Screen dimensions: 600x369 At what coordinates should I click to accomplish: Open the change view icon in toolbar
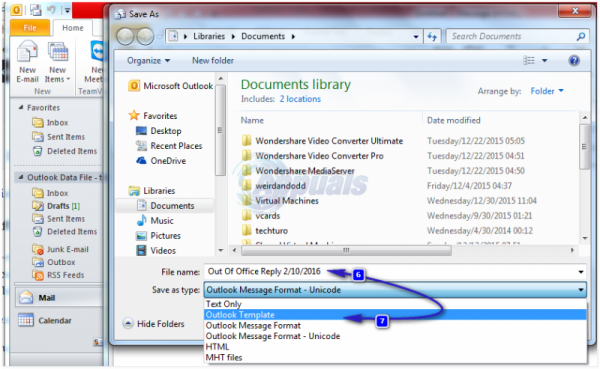529,60
